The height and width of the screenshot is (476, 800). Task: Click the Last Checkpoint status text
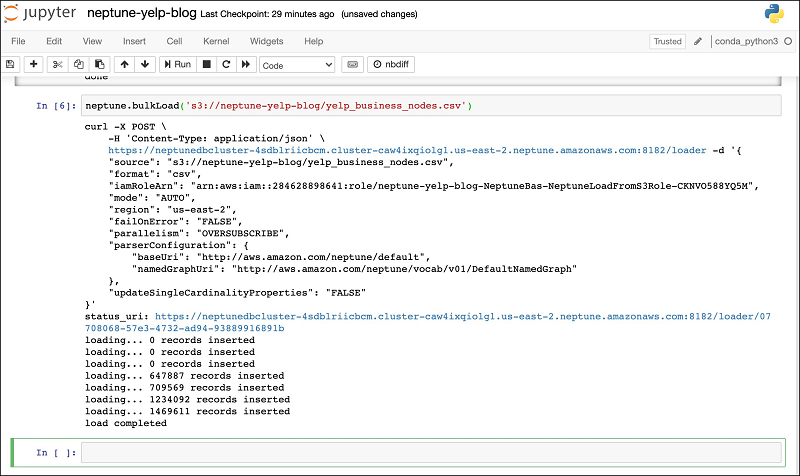[267, 14]
